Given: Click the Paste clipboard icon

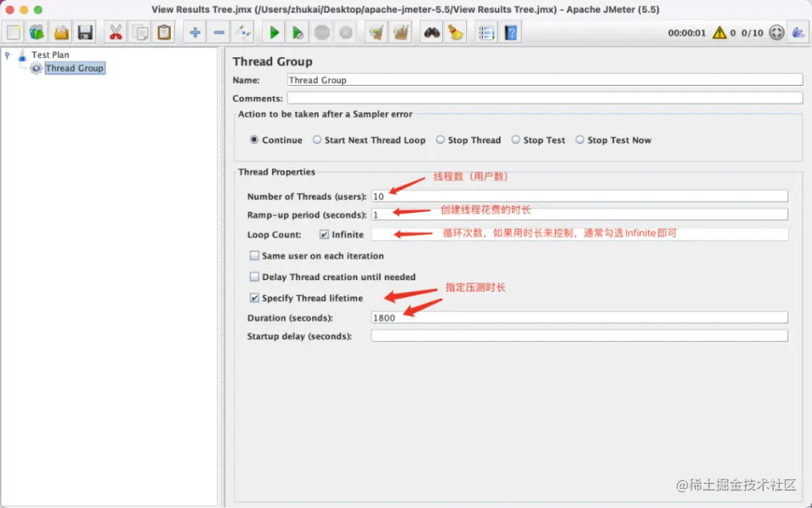Looking at the screenshot, I should tap(164, 32).
